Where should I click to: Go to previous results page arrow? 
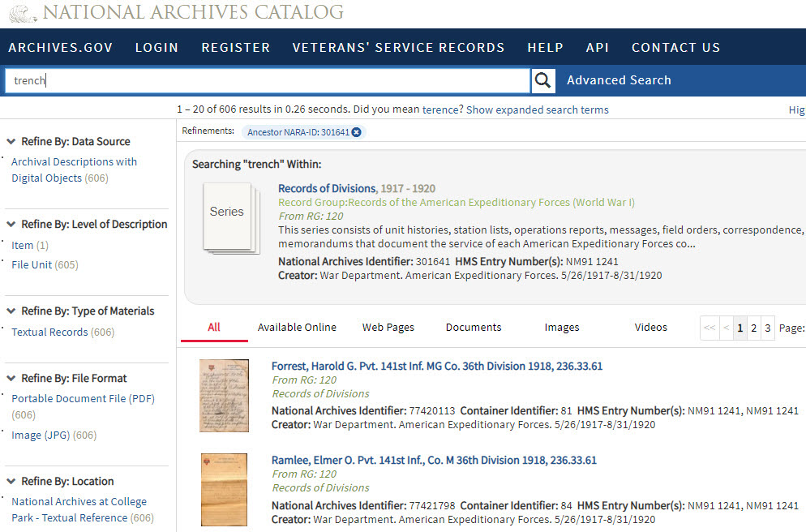tap(727, 328)
